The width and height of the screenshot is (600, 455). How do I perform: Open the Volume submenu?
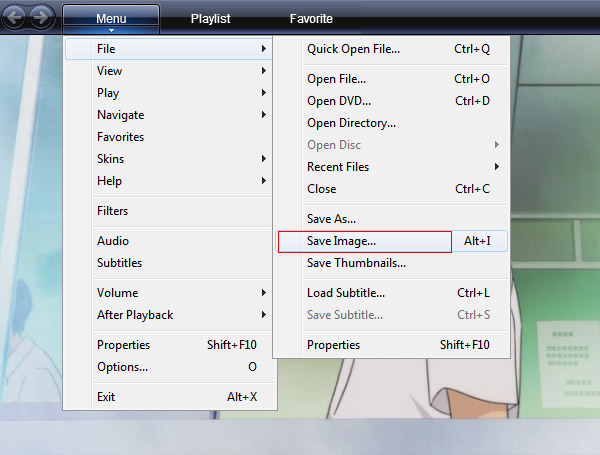pyautogui.click(x=168, y=293)
